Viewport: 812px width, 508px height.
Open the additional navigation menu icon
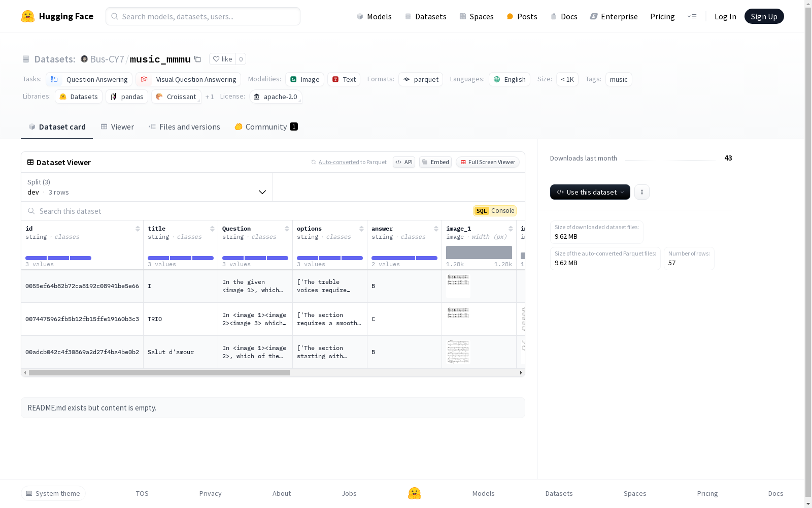[x=692, y=16]
